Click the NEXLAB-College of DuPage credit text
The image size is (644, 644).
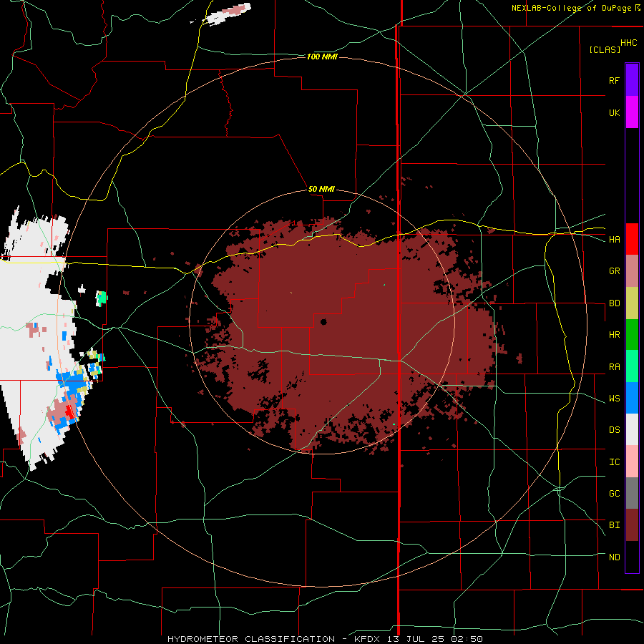[572, 8]
